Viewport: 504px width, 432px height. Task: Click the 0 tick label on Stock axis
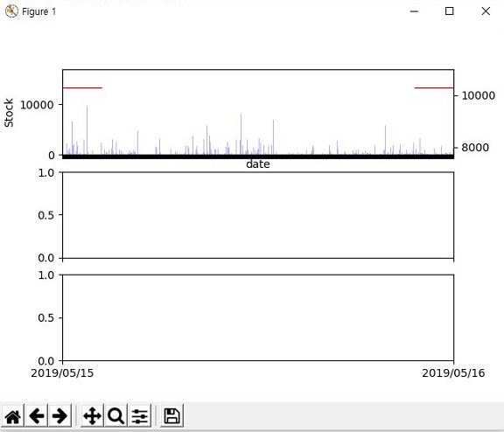tap(52, 156)
